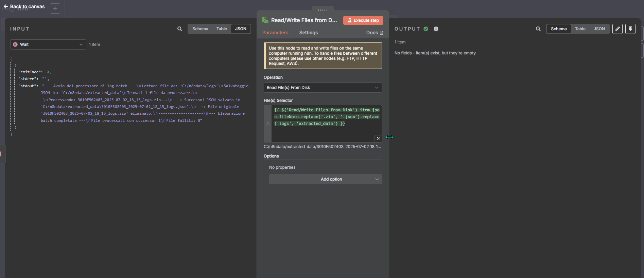Click the yellow notice about reading files
Screen dimensions: 644x278
tap(323, 56)
